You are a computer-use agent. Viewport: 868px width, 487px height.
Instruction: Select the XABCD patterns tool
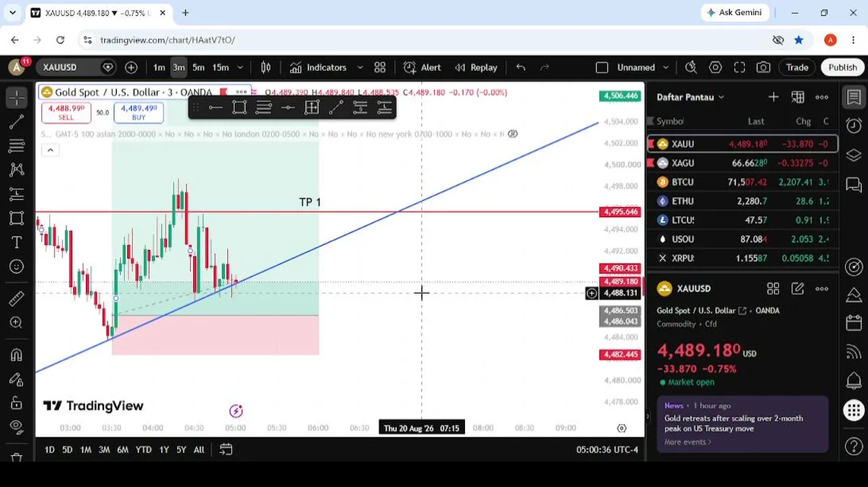coord(17,170)
